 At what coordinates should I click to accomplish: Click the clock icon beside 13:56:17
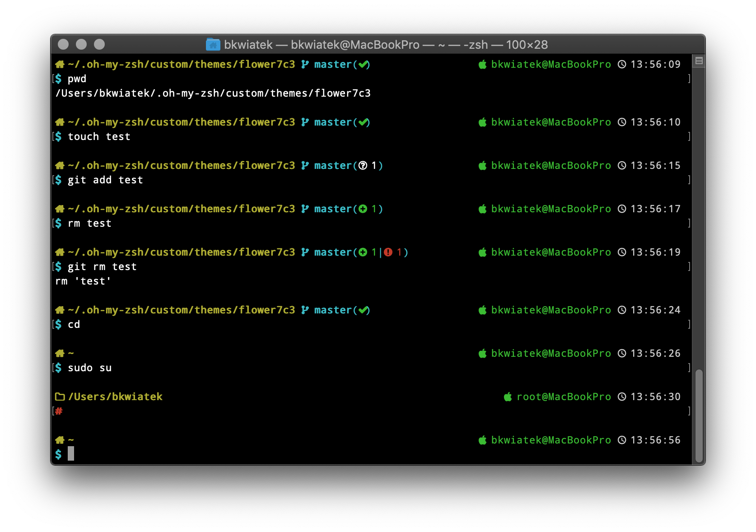click(x=622, y=209)
